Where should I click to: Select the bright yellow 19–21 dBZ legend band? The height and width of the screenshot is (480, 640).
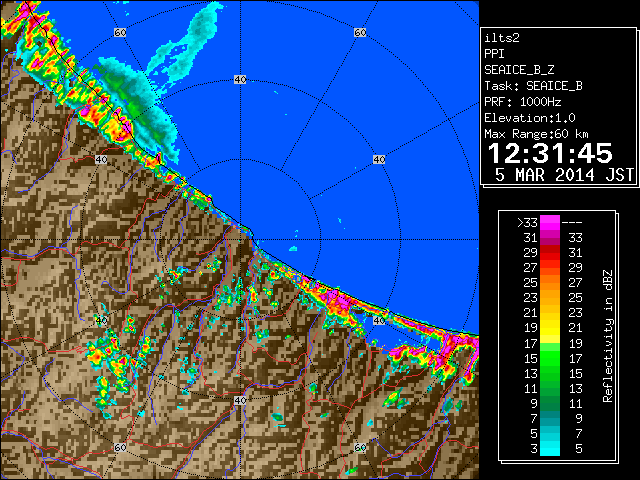point(550,328)
